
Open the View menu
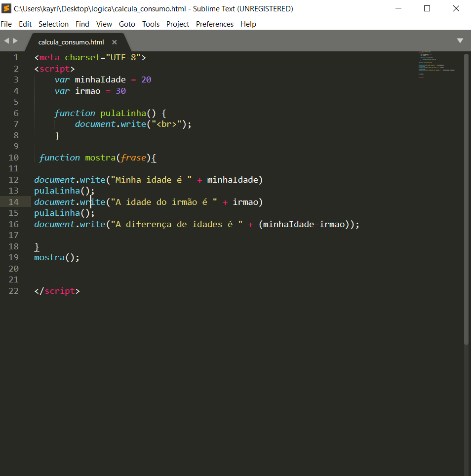[x=104, y=24]
